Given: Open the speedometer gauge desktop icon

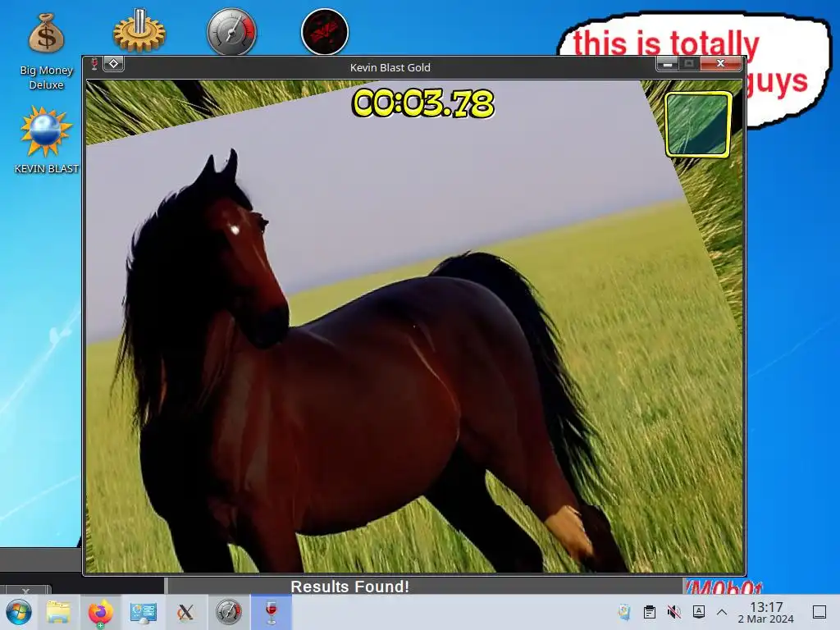Looking at the screenshot, I should [x=232, y=32].
